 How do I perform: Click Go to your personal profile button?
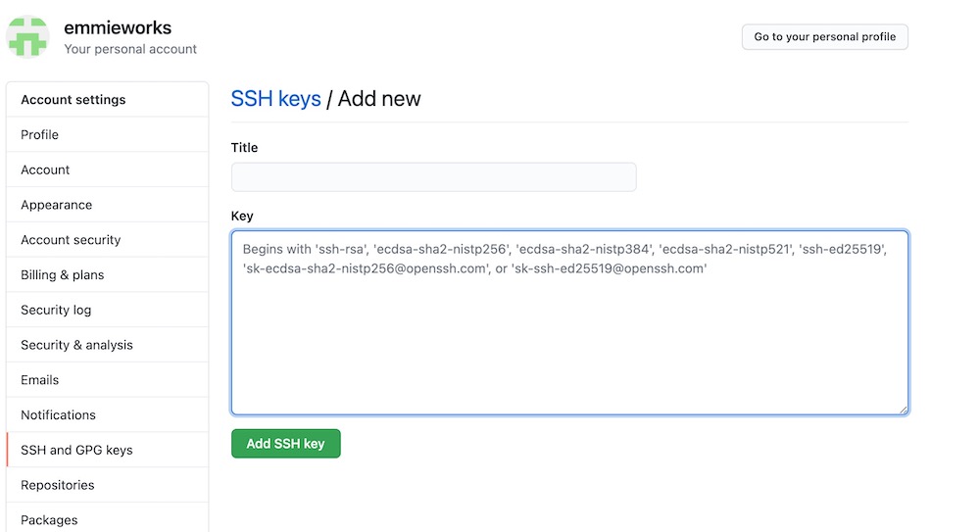click(x=824, y=37)
